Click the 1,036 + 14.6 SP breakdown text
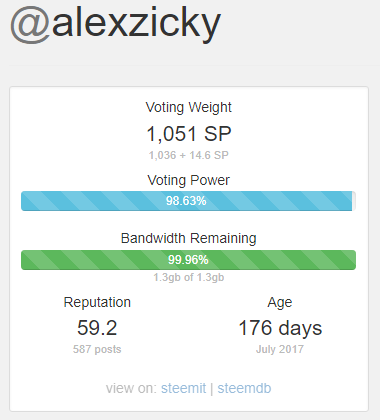The image size is (380, 420). pyautogui.click(x=189, y=155)
